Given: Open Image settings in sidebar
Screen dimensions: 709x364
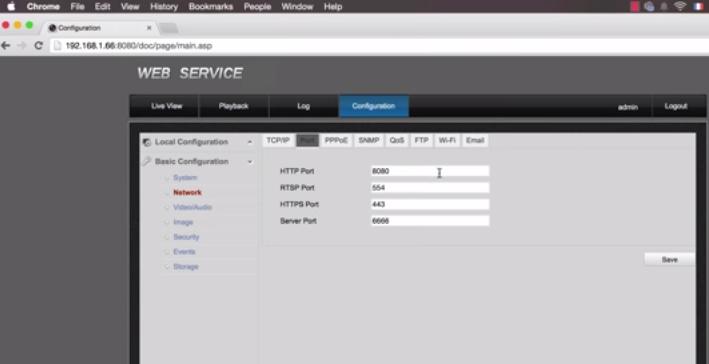Looking at the screenshot, I should click(x=183, y=222).
